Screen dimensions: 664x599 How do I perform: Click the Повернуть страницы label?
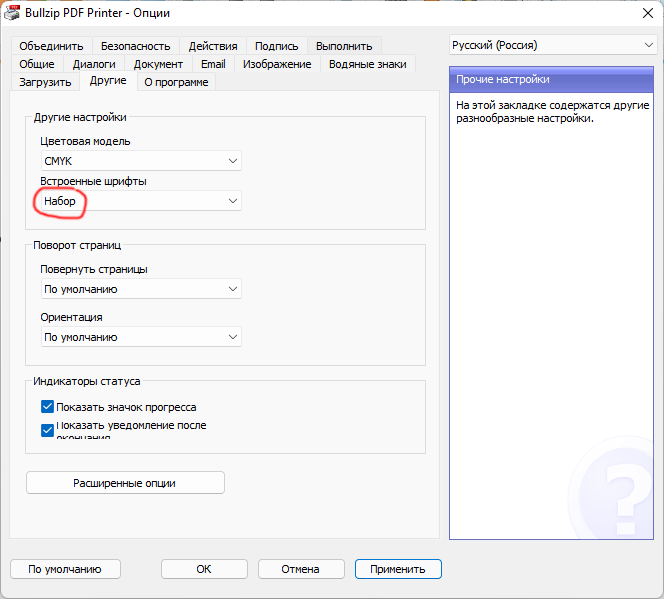coord(94,269)
